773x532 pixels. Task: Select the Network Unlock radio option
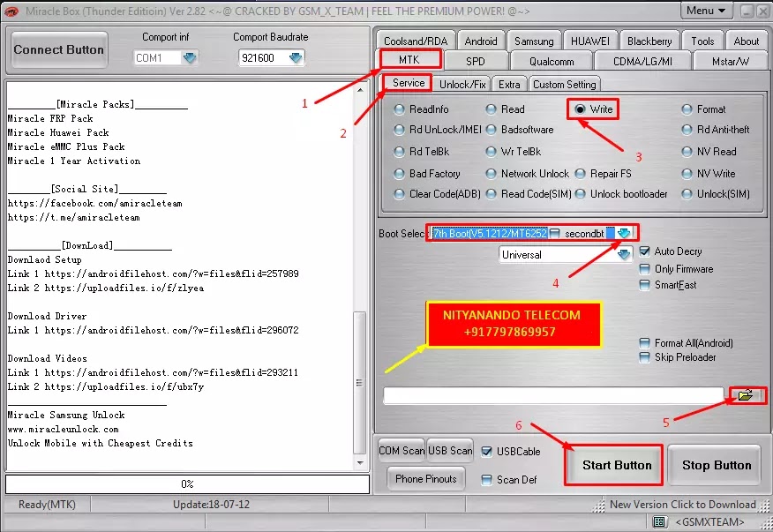(491, 174)
